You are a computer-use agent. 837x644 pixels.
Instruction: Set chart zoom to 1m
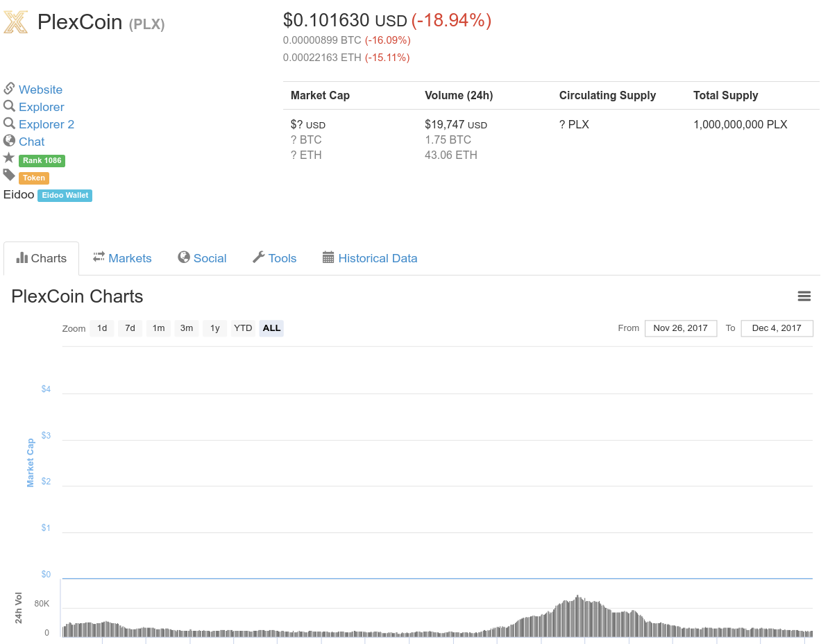[x=158, y=328]
